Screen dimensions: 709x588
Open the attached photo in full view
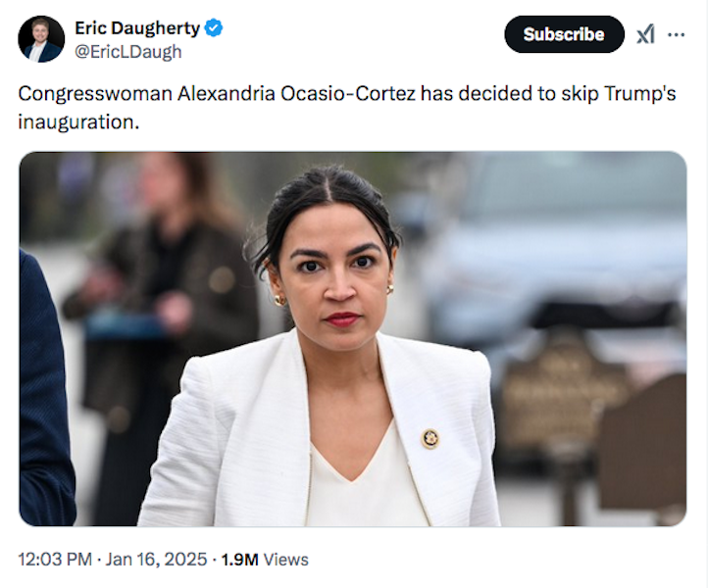coord(353,338)
